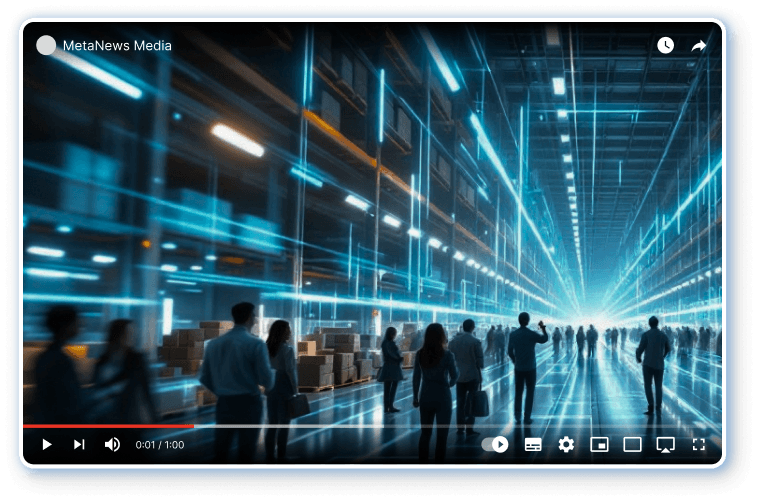Enable theater mode view
The width and height of the screenshot is (758, 502).
pos(632,444)
